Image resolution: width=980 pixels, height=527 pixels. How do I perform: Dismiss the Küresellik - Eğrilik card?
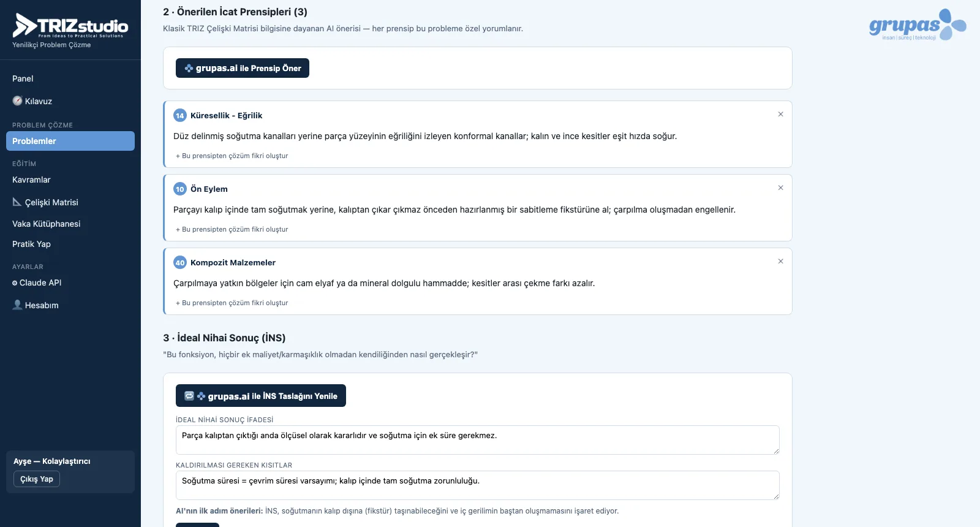[780, 114]
